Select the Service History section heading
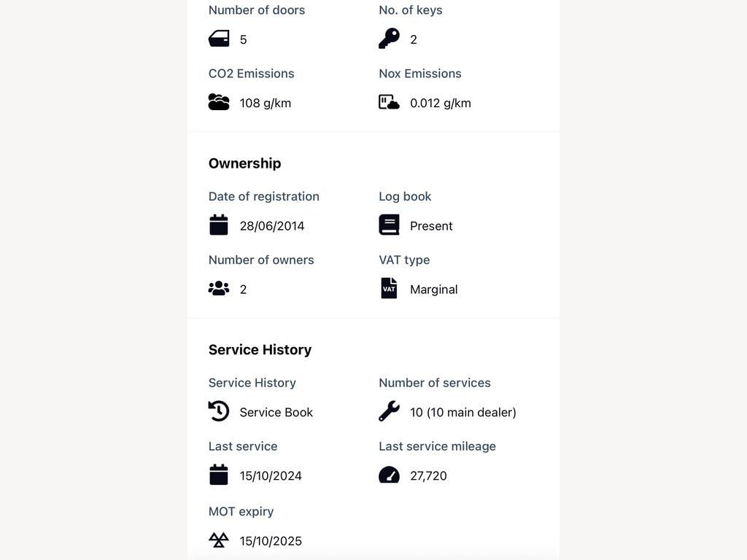Image resolution: width=747 pixels, height=560 pixels. [x=260, y=349]
